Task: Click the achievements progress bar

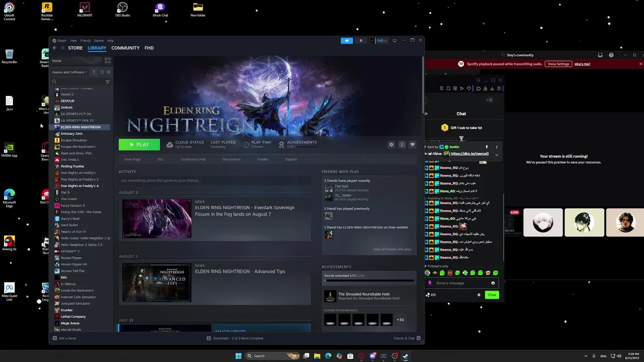Action: click(369, 281)
